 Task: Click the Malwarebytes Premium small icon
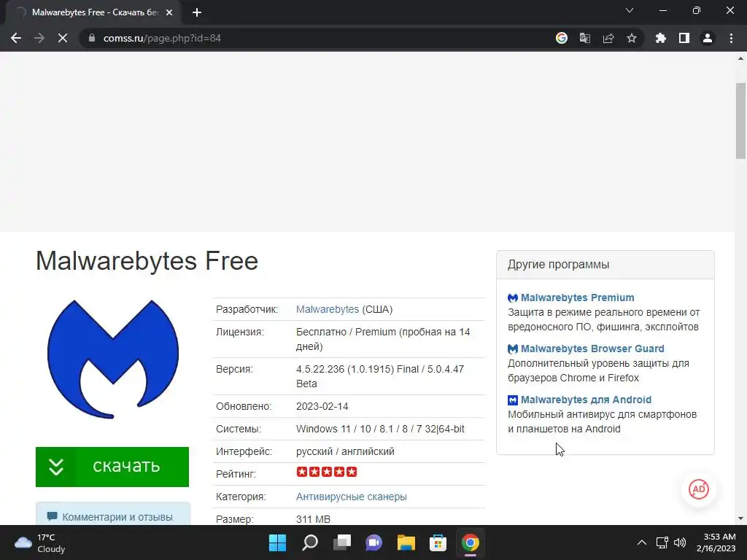513,298
